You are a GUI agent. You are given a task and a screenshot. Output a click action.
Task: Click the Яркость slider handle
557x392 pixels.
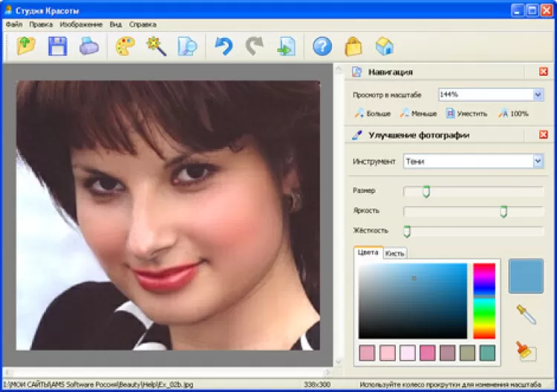point(504,212)
